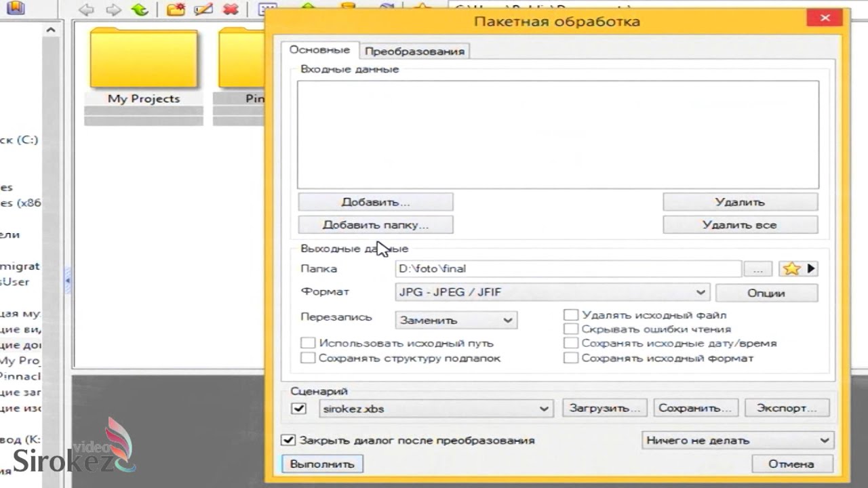Click the red X delete icon
The width and height of the screenshot is (868, 488).
click(231, 9)
